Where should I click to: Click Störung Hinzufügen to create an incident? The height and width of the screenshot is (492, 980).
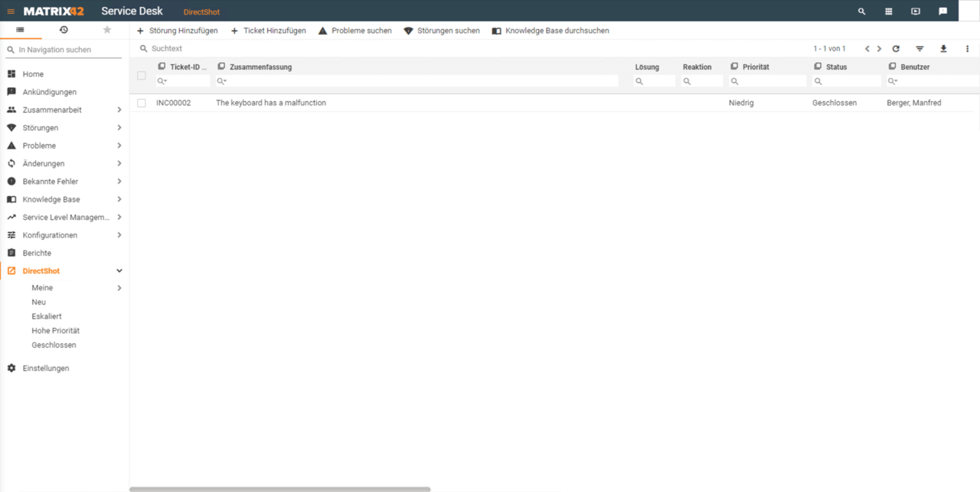point(177,31)
